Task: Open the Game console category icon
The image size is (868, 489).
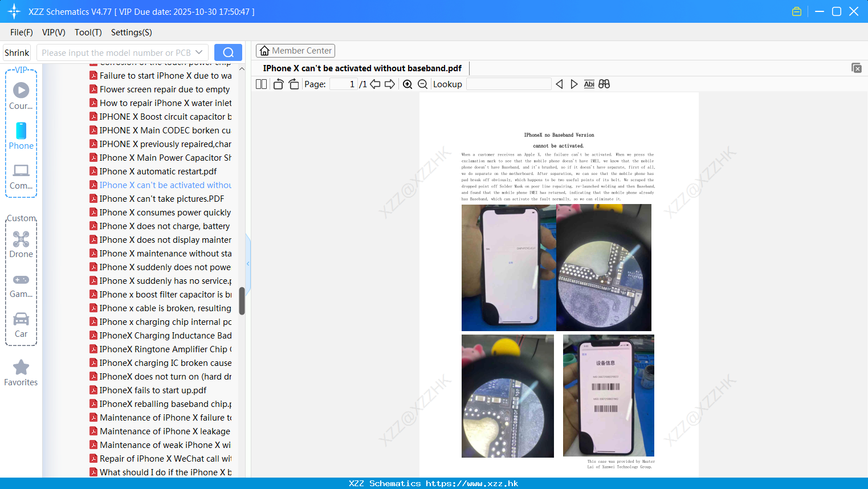Action: click(x=21, y=286)
